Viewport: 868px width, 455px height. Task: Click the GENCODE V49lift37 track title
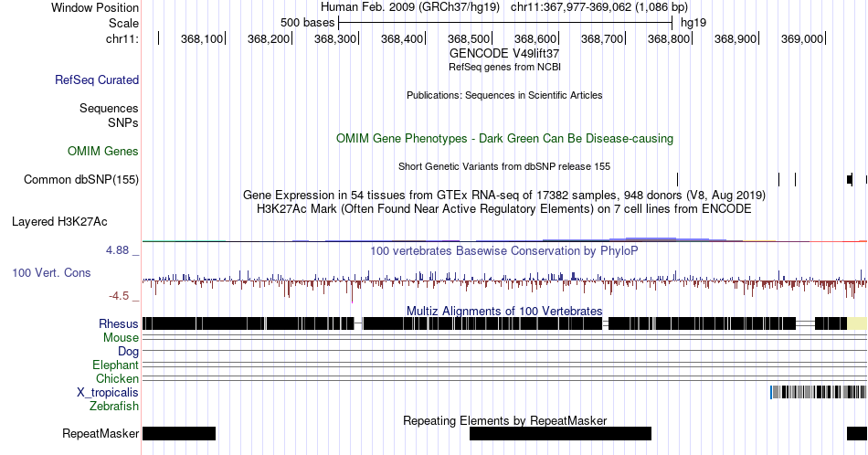coord(504,54)
